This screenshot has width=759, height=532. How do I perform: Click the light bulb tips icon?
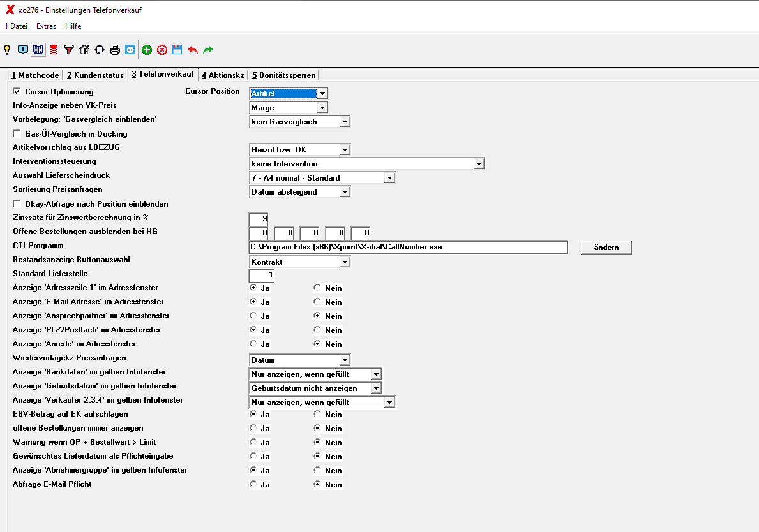pos(7,49)
